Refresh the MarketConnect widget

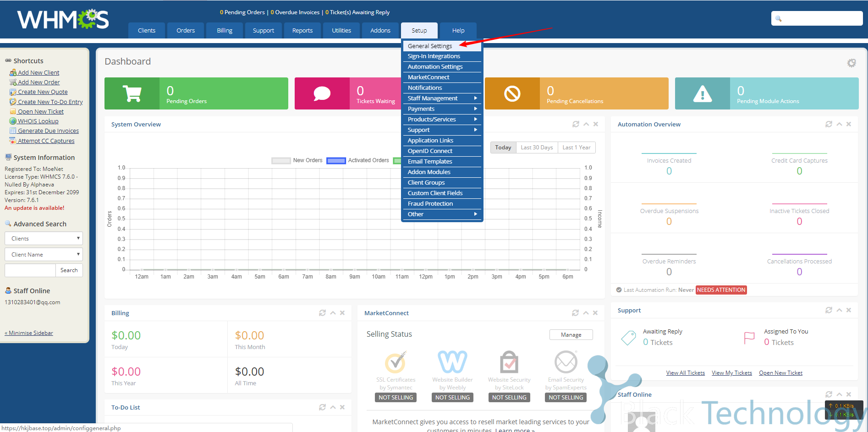575,313
